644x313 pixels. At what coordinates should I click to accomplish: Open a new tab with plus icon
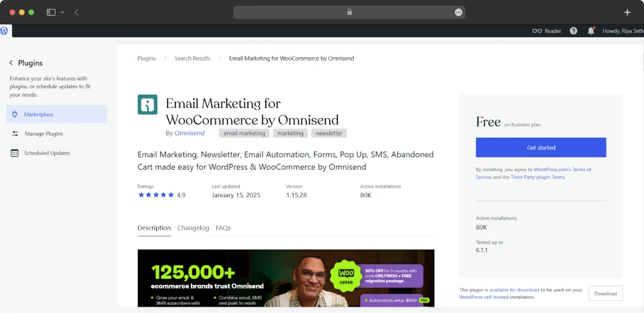(x=627, y=13)
